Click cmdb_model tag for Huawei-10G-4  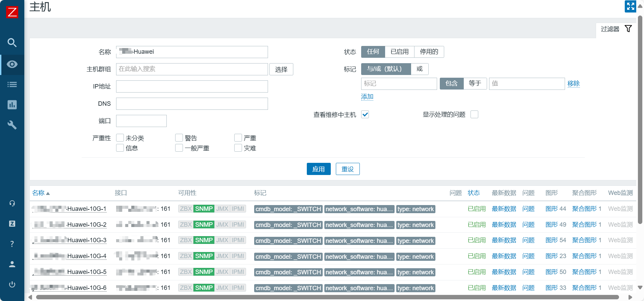pos(288,256)
